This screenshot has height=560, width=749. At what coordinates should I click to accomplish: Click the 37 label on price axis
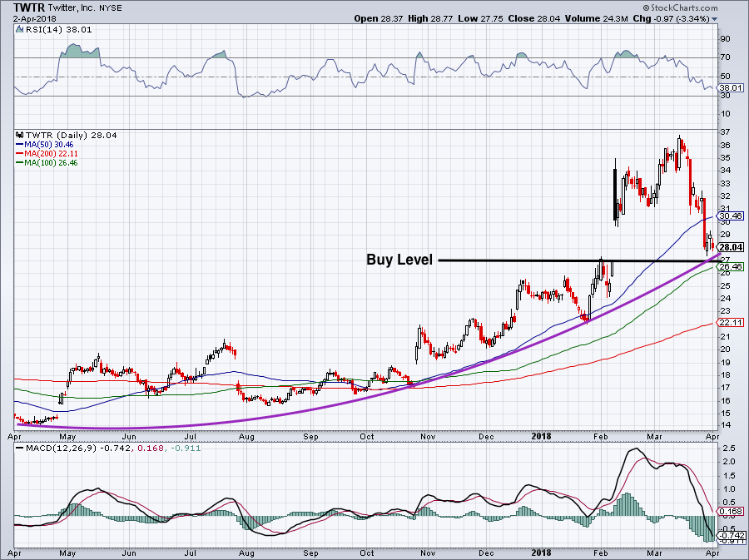(725, 133)
